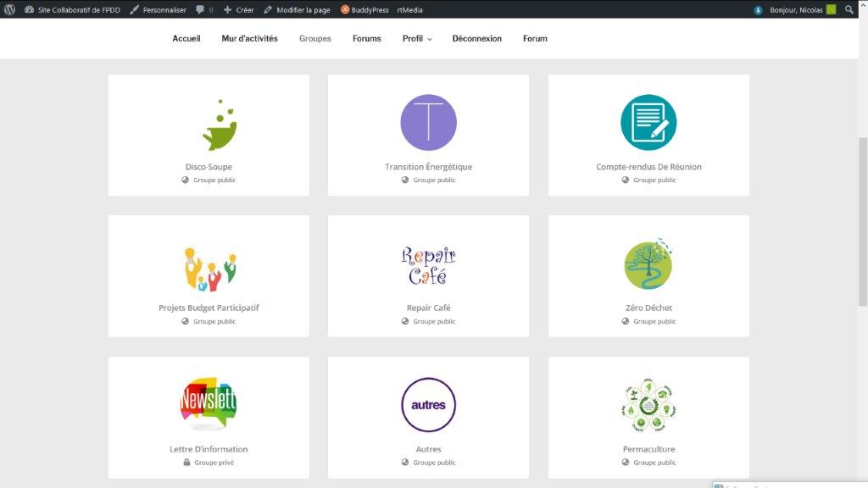868x488 pixels.
Task: Click the Compte-rendus De Réunion notepad icon
Action: pos(648,123)
